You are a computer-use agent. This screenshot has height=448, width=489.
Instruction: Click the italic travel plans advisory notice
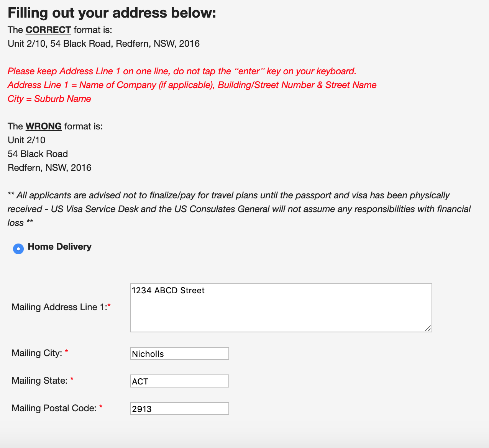(239, 209)
